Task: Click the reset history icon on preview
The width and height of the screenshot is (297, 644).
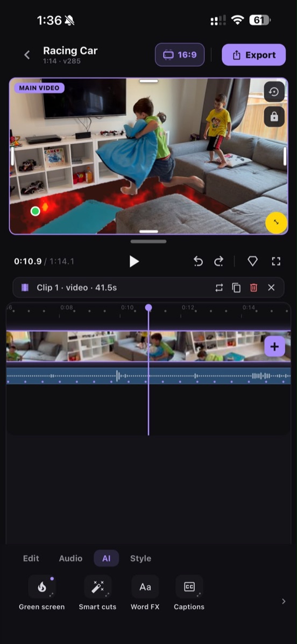Action: [x=274, y=92]
